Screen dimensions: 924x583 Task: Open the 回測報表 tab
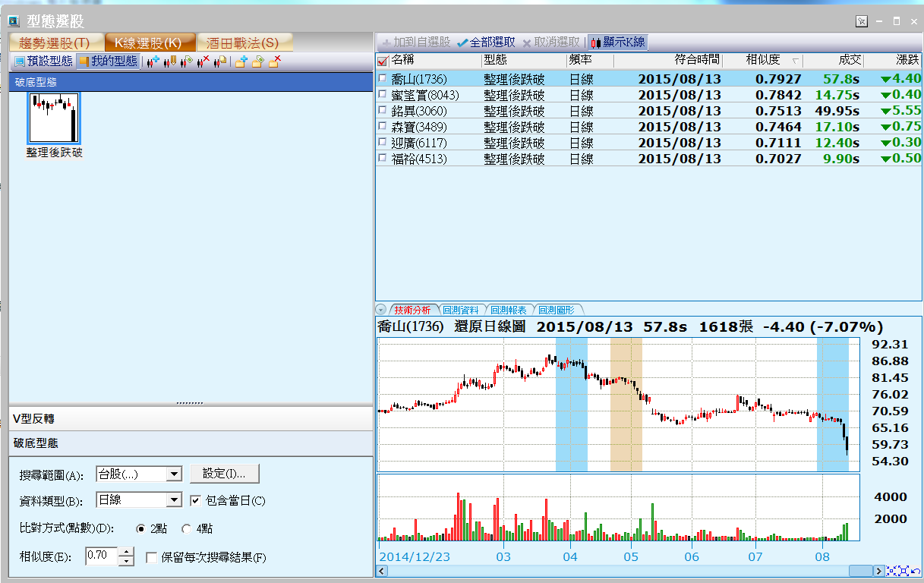(x=508, y=310)
